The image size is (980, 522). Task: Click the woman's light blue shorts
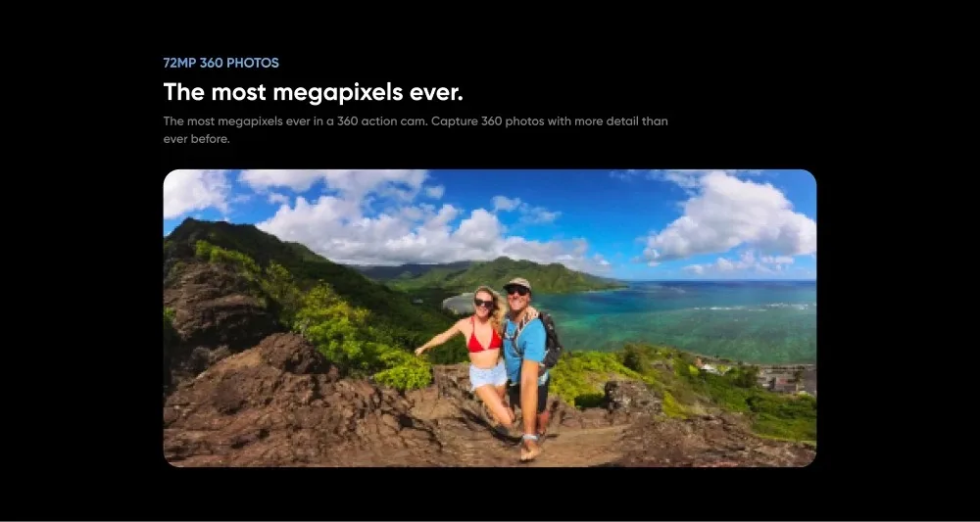coord(488,375)
